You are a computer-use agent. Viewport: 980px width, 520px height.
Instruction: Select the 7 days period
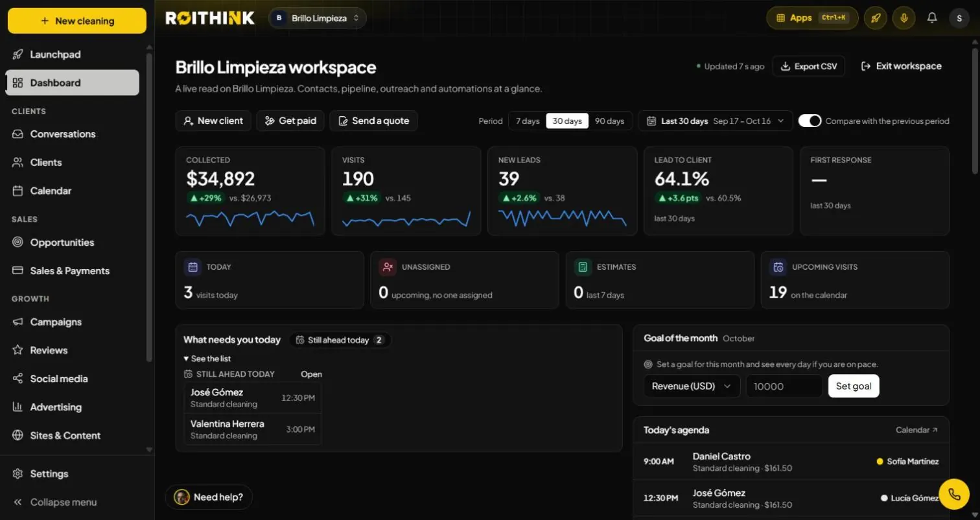tap(528, 121)
